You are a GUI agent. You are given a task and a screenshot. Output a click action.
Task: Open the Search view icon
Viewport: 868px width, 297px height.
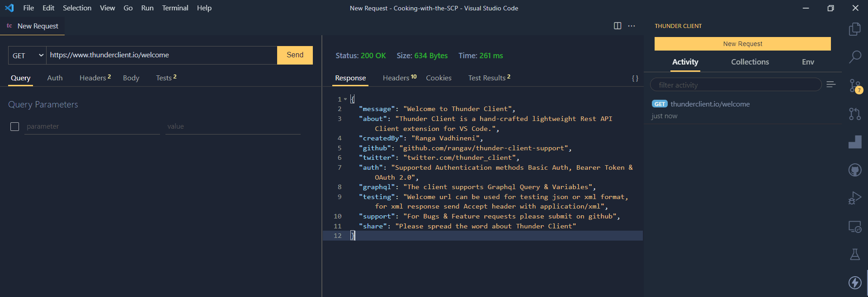(x=854, y=57)
